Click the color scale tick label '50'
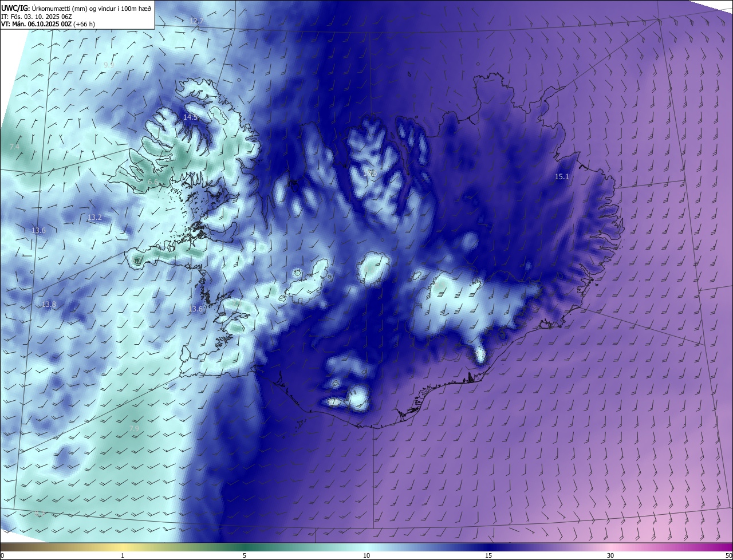Screen dimensions: 733x560 click(728, 555)
